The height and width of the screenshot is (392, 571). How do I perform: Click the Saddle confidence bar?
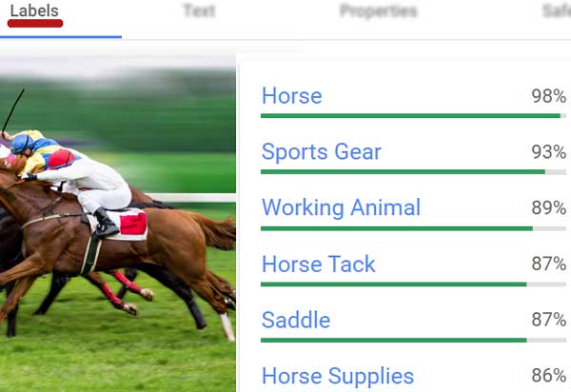[x=413, y=341]
